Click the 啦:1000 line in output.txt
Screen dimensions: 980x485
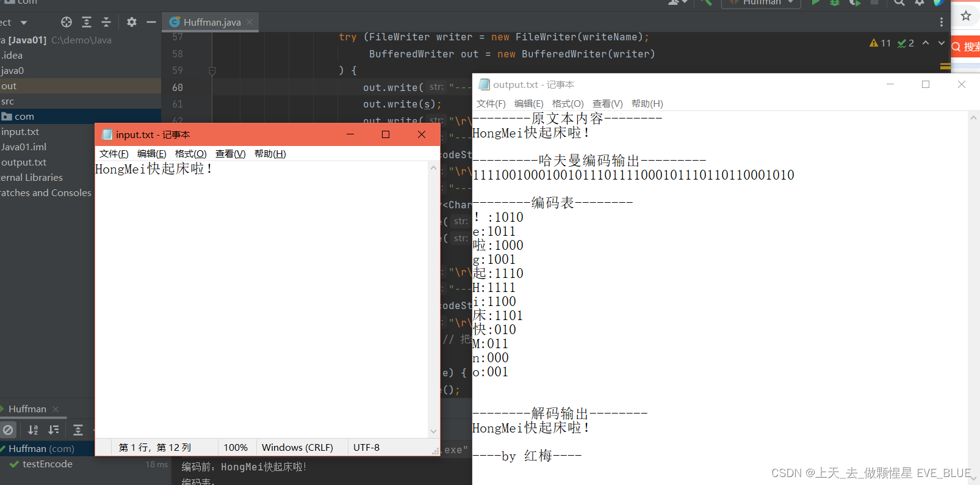[498, 246]
